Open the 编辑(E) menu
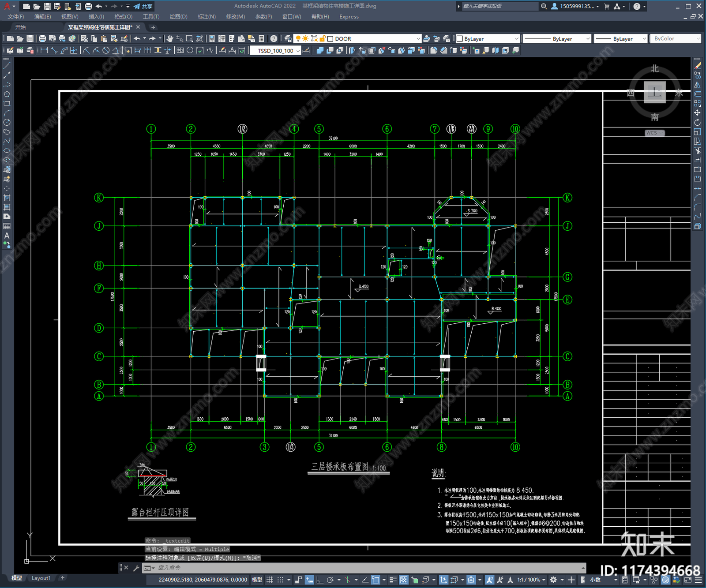This screenshot has height=588, width=706. (x=42, y=17)
